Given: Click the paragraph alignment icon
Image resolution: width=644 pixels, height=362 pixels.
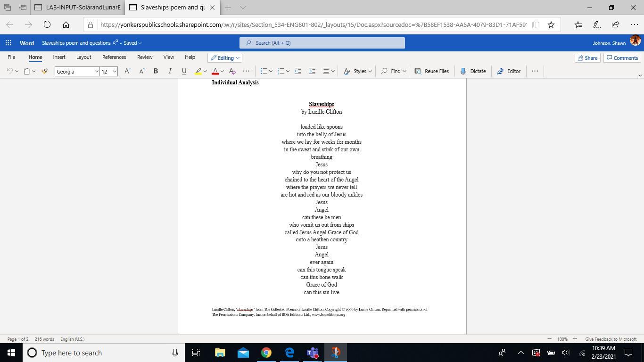Looking at the screenshot, I should (x=326, y=71).
